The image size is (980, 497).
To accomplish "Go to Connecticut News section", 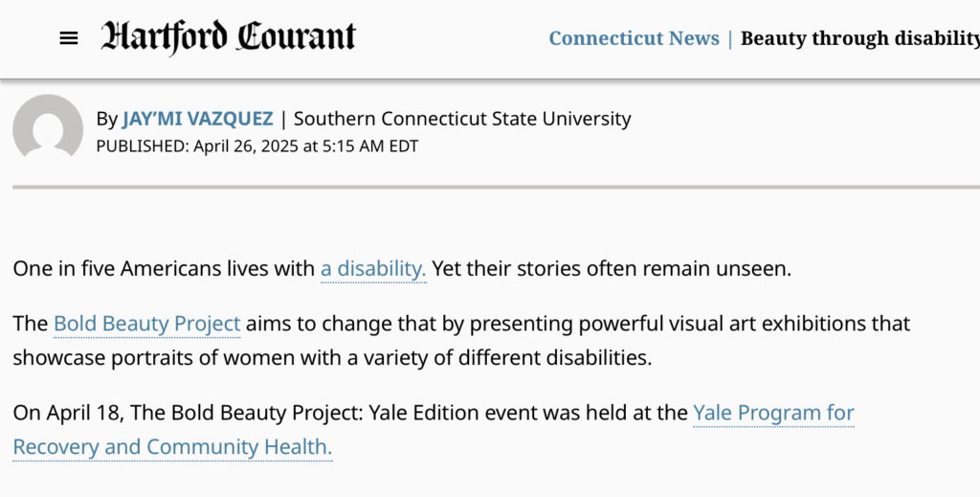I will (x=634, y=38).
